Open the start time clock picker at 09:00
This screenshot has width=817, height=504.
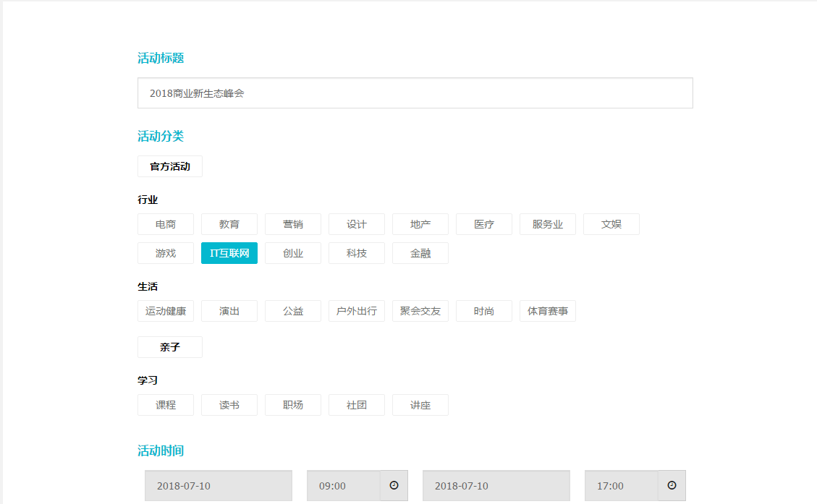[394, 485]
